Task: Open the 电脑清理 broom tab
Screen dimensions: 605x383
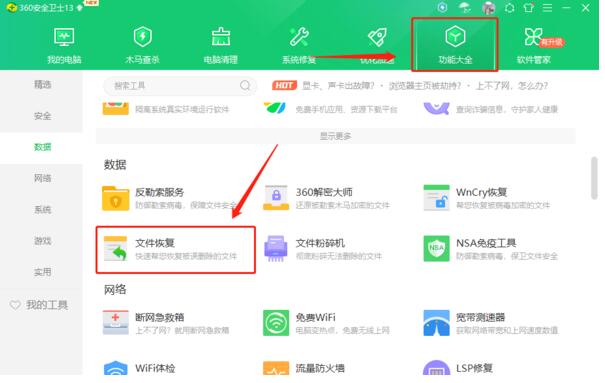Action: 221,46
